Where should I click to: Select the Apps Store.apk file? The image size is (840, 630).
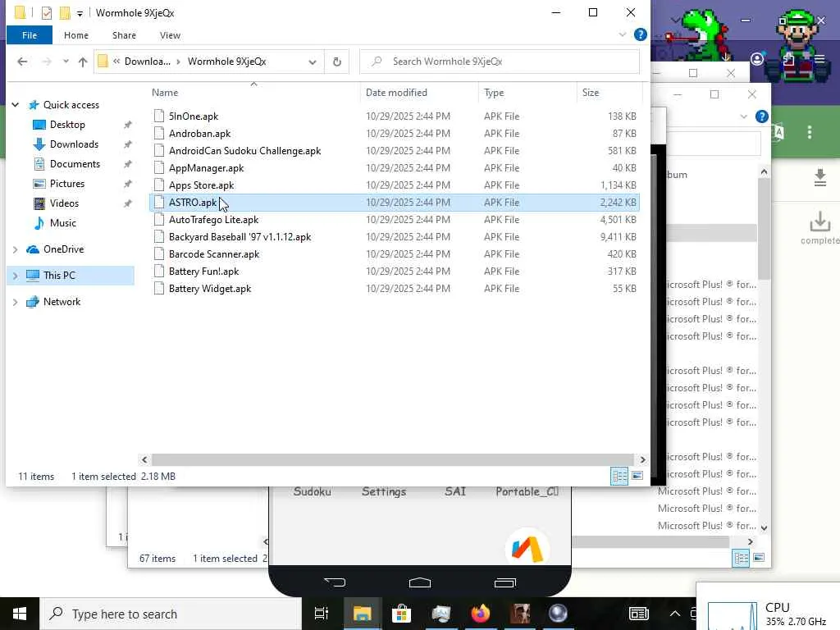[x=394, y=185]
